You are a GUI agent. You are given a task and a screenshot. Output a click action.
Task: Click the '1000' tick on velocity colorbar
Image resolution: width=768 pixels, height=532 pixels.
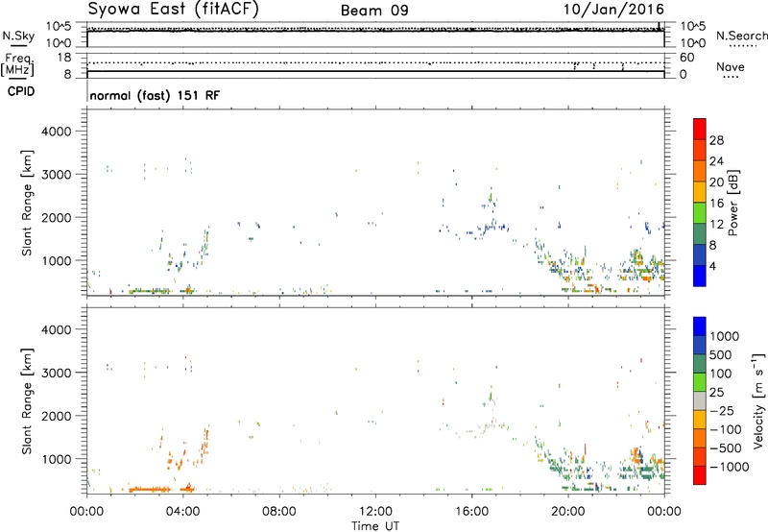(725, 336)
